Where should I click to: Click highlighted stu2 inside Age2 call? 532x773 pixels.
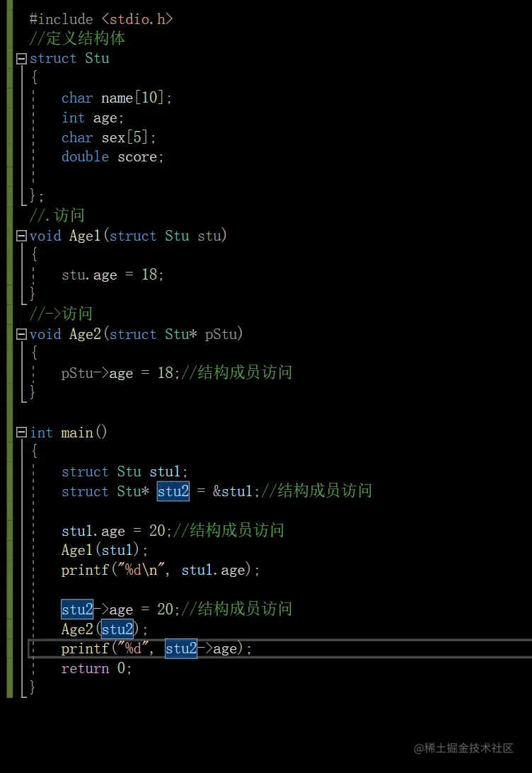[x=117, y=629]
